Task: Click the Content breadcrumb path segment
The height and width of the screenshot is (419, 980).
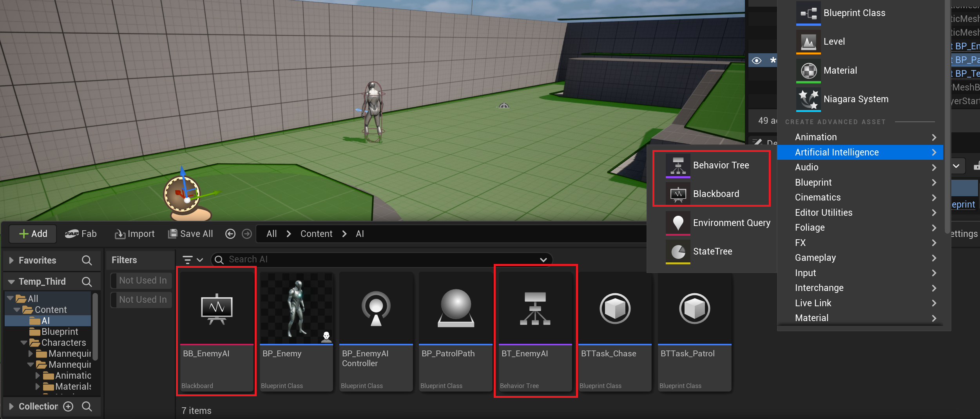Action: click(316, 234)
